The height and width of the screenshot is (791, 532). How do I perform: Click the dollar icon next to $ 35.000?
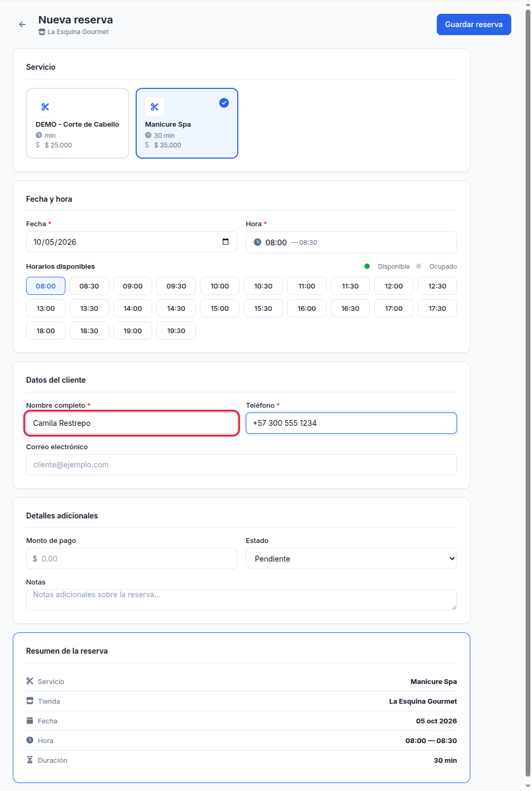(x=147, y=145)
